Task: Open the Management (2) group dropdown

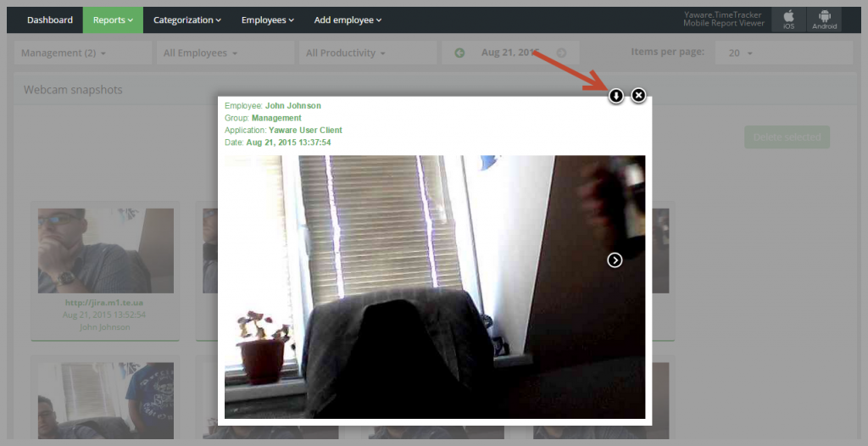Action: (x=83, y=53)
